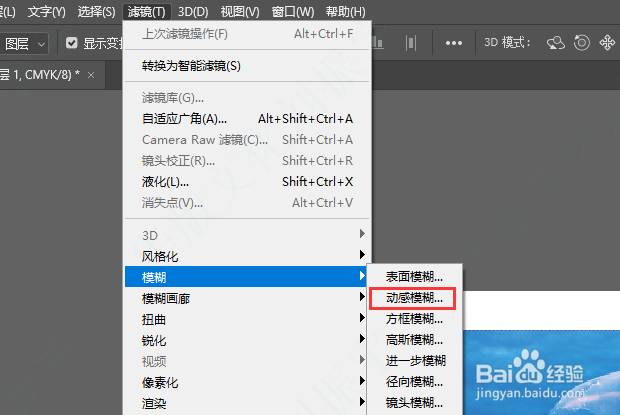Open the 3D(D) menu
The height and width of the screenshot is (415, 620).
[x=193, y=12]
